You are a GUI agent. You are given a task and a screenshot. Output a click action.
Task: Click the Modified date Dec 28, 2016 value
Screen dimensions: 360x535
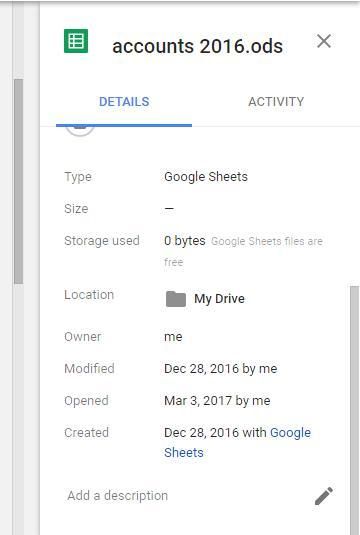pos(201,369)
